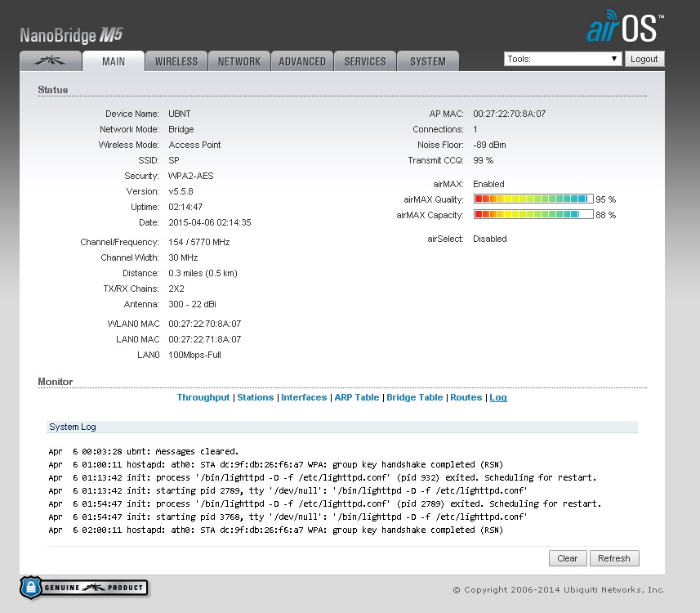The width and height of the screenshot is (700, 613).
Task: Click the WLAN0 MAC address value
Action: pos(204,324)
